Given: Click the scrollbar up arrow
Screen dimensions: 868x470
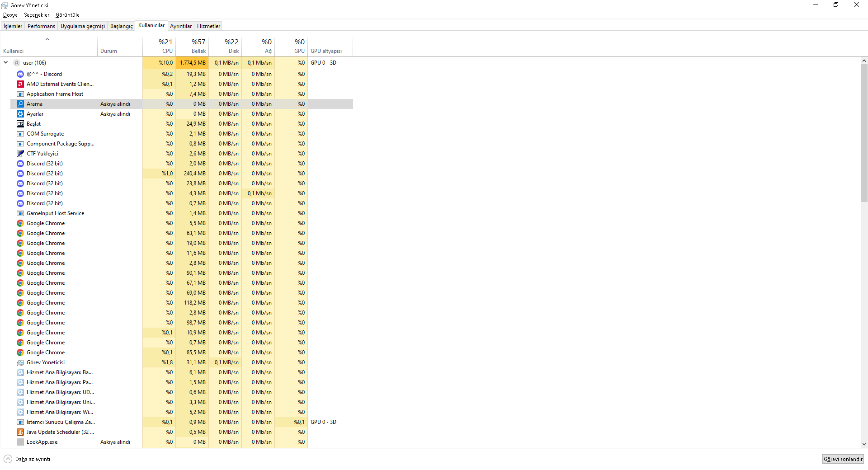Looking at the screenshot, I should [864, 61].
